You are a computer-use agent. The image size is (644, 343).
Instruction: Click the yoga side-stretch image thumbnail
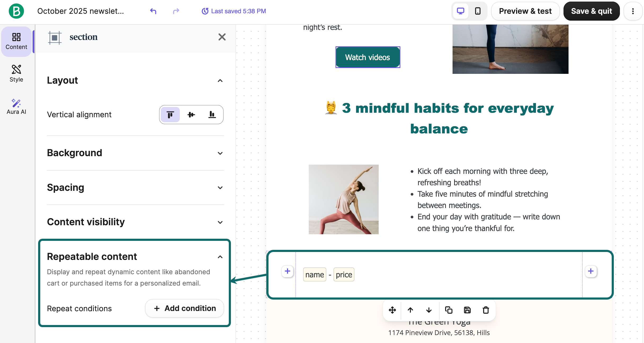pos(343,199)
